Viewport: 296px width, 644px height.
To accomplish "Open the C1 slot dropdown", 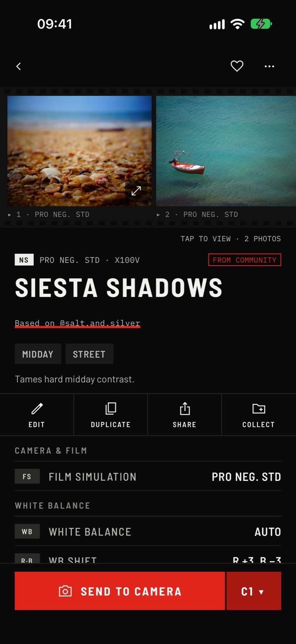I will coord(253,591).
